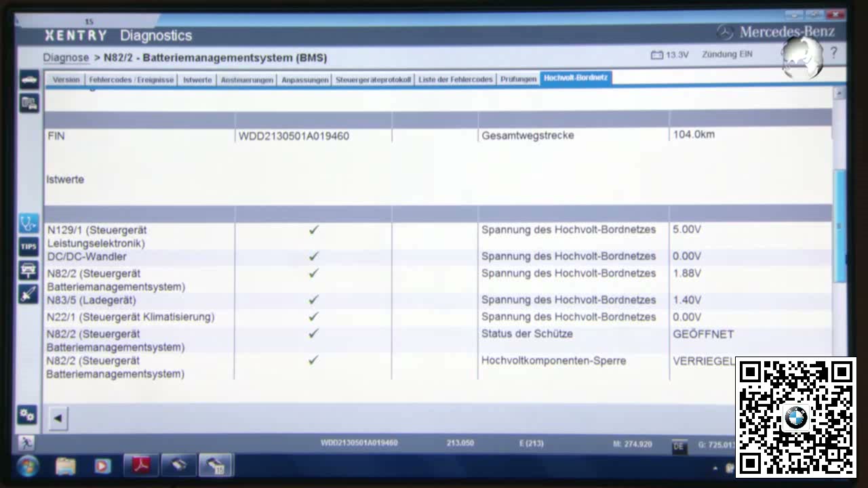Click the Zündung EIN status text
This screenshot has height=488, width=868.
point(727,54)
